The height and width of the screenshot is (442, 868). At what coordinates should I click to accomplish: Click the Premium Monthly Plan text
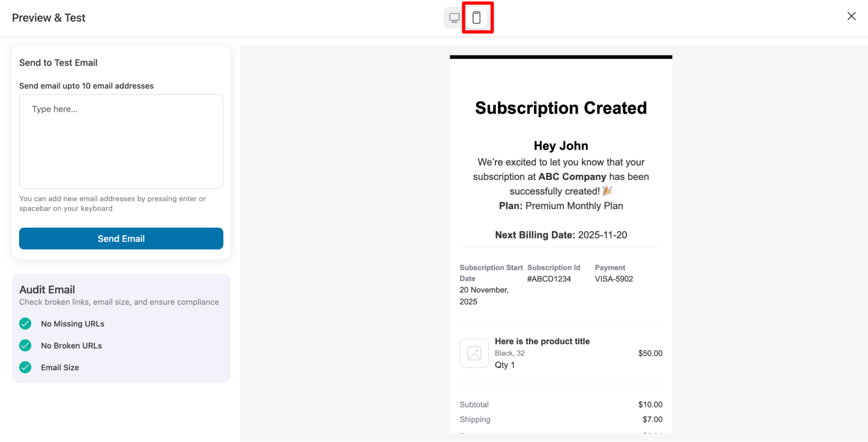[x=574, y=206]
